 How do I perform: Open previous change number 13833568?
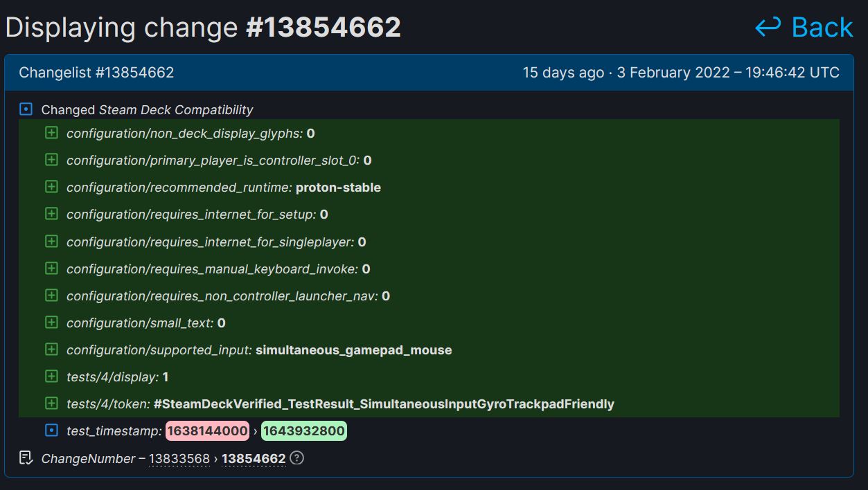[x=179, y=459]
